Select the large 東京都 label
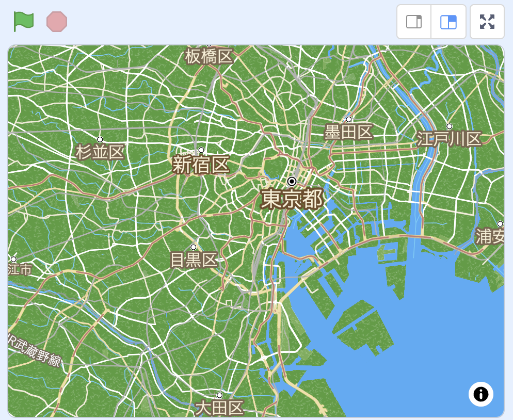 pos(292,199)
